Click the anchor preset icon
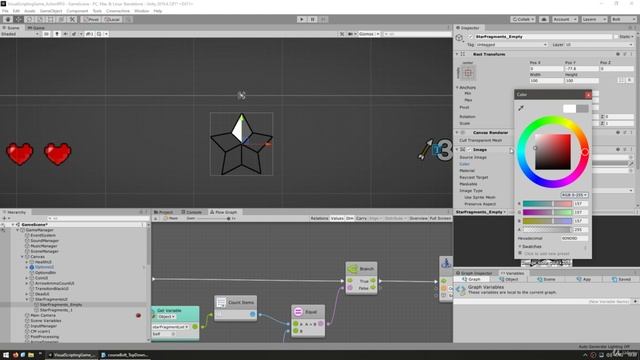 [468, 73]
